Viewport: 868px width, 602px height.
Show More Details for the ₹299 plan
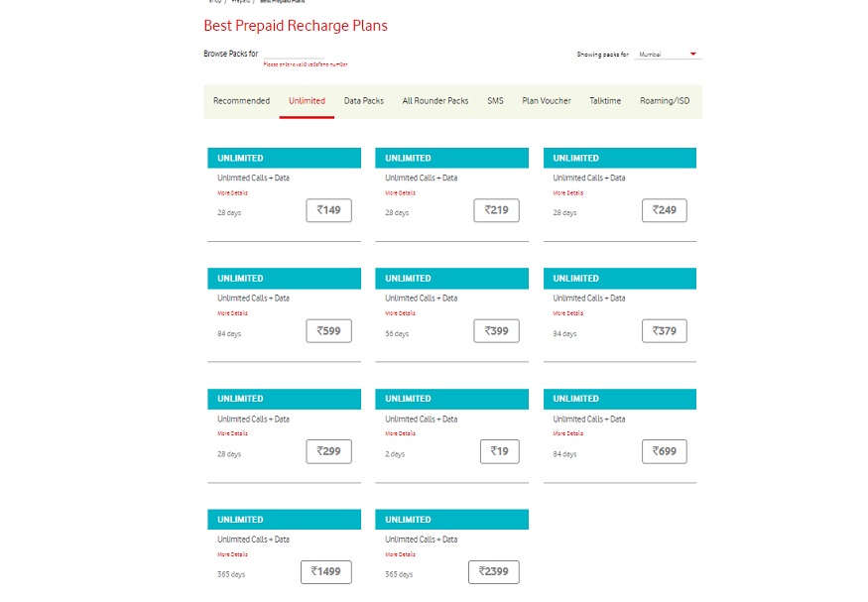coord(232,433)
